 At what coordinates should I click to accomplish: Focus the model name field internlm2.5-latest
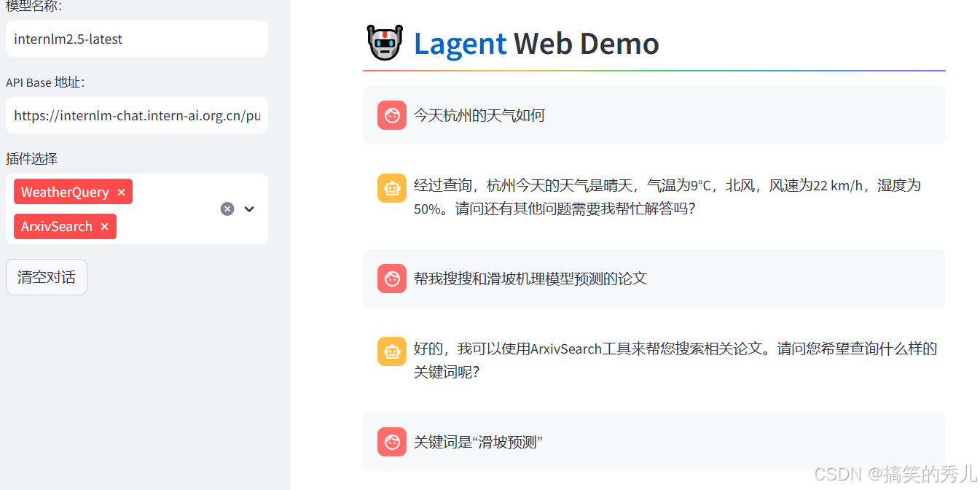[137, 39]
